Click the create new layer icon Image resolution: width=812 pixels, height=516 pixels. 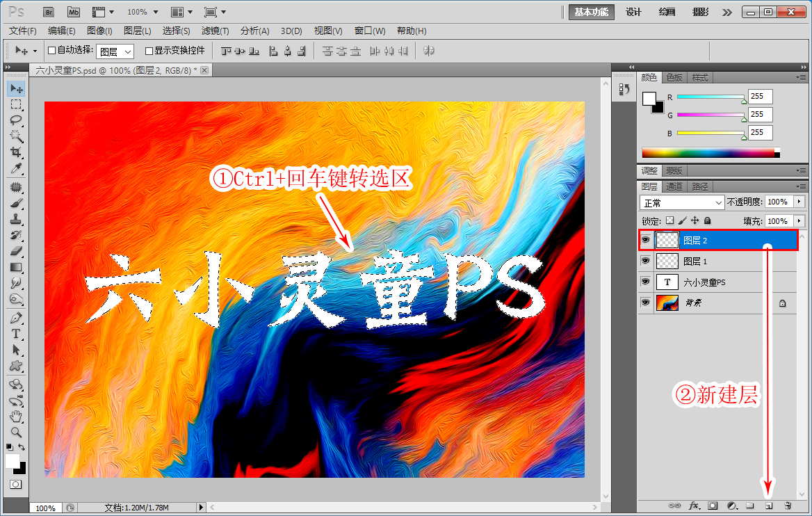[x=769, y=506]
